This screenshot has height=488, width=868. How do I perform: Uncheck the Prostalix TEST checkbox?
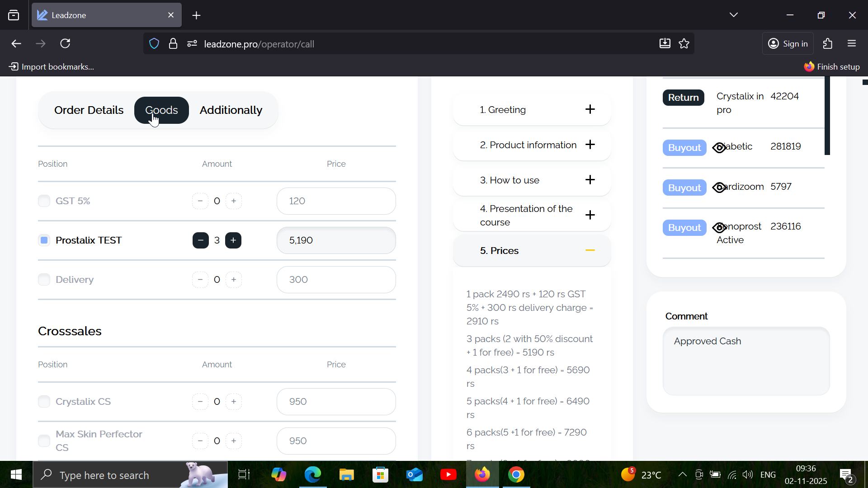coord(44,240)
